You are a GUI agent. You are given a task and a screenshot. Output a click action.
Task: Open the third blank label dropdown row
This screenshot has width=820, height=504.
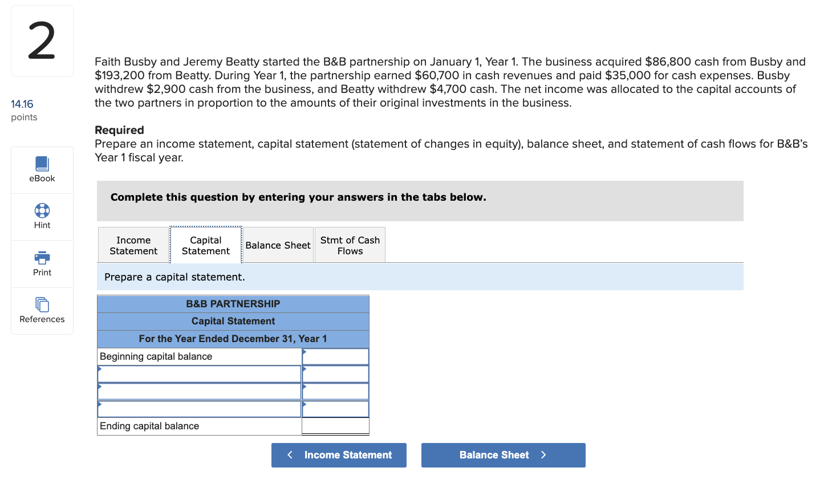199,409
